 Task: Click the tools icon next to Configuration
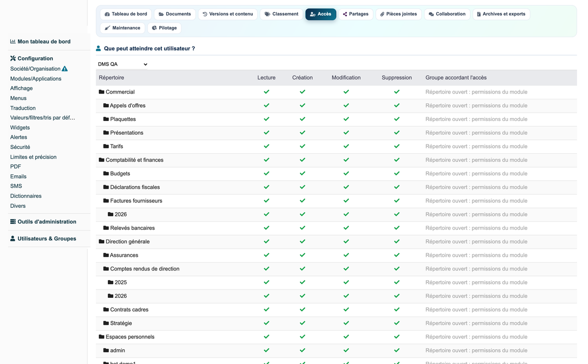pos(13,58)
